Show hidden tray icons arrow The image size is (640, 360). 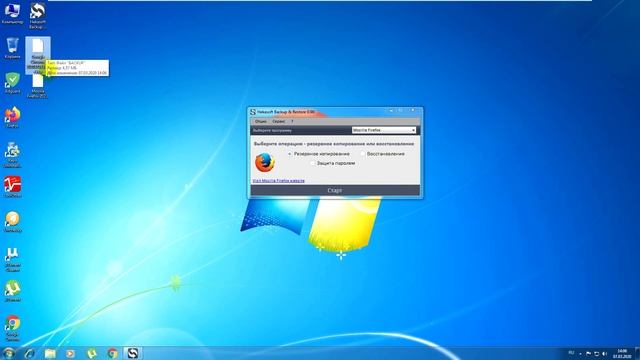(x=580, y=353)
